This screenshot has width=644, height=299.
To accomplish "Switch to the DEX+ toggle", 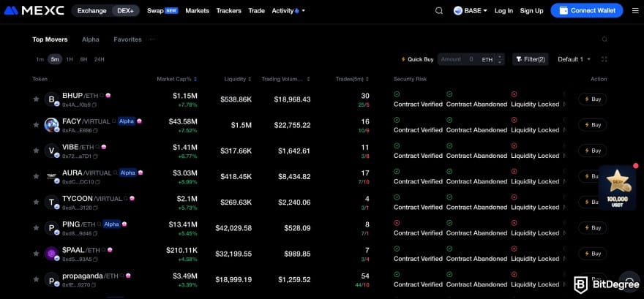I will 125,11.
